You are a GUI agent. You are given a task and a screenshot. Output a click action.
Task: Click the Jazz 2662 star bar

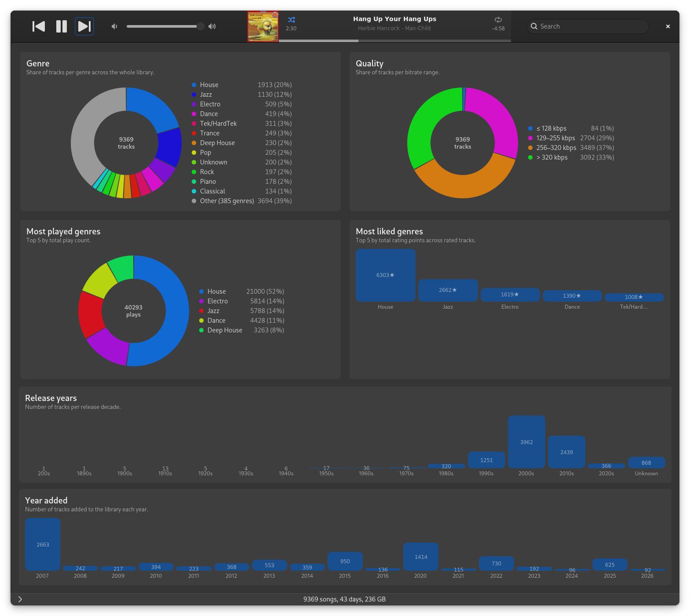point(448,290)
